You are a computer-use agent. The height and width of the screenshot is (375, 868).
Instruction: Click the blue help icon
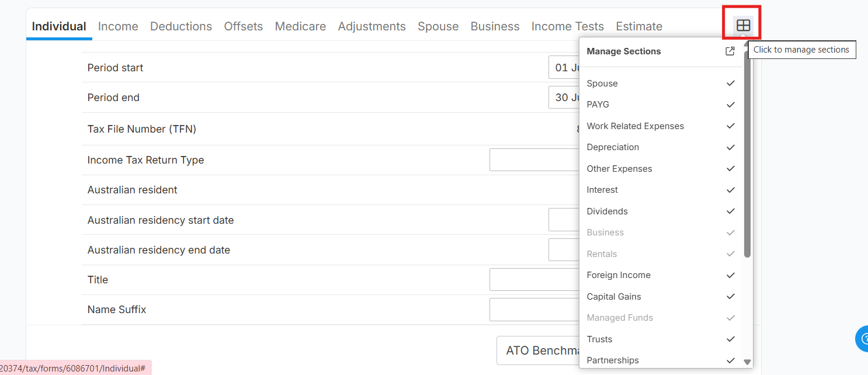[x=863, y=339]
